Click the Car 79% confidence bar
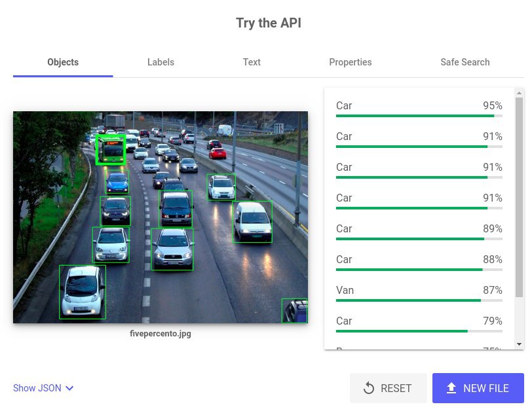This screenshot has height=413, width=532. click(x=419, y=331)
